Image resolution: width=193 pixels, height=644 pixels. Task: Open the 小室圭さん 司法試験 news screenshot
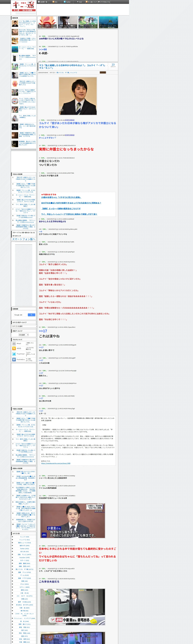point(73,521)
